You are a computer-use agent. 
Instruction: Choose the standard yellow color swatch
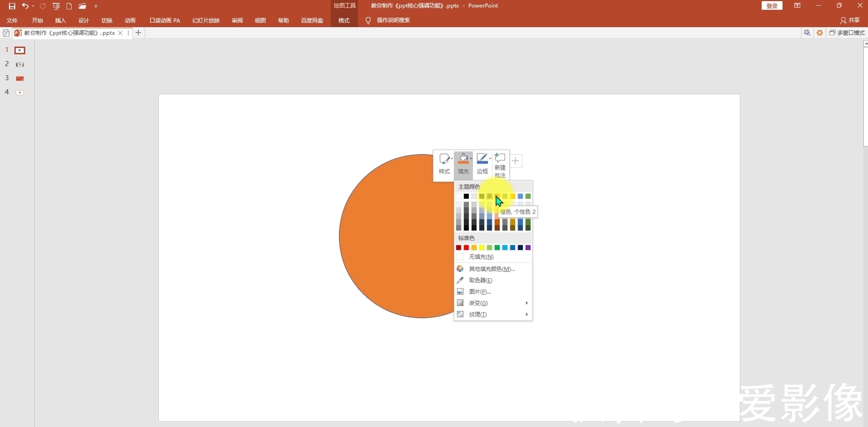tap(482, 248)
